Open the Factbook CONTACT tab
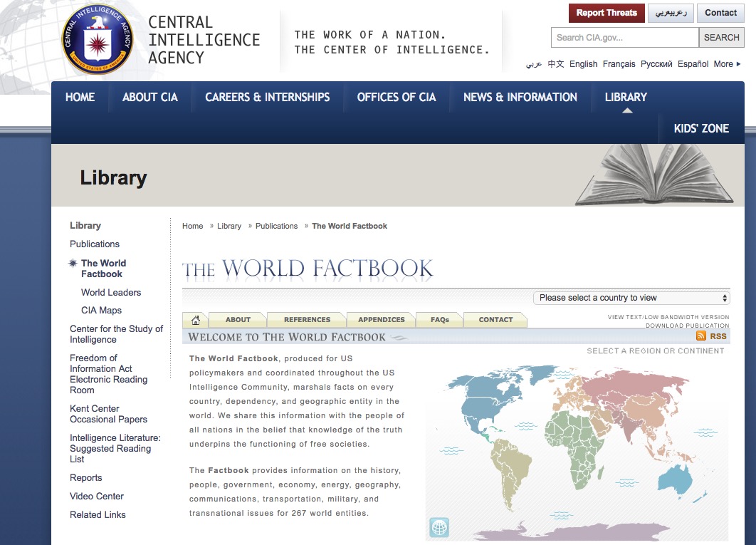756x545 pixels. coord(495,320)
